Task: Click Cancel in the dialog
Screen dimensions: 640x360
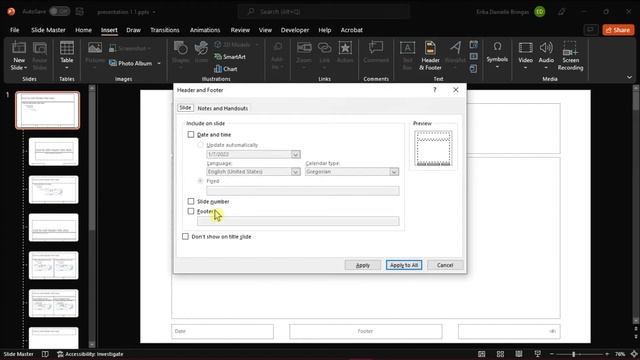Action: click(x=445, y=265)
